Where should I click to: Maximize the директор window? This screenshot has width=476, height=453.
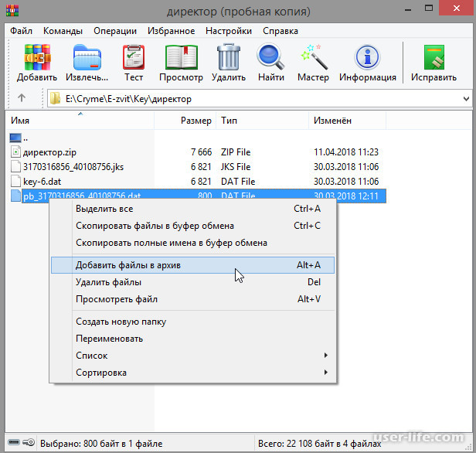pyautogui.click(x=429, y=9)
